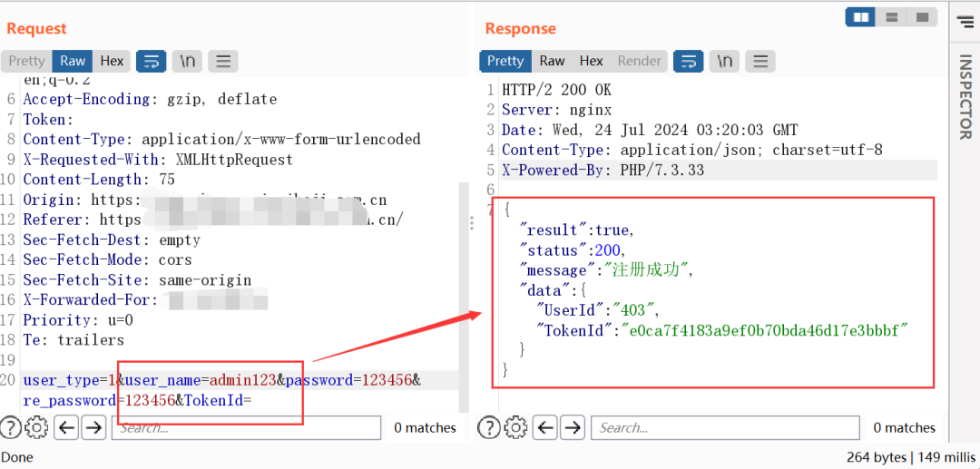Image resolution: width=980 pixels, height=469 pixels.
Task: Click the Content-Length: 75 line
Action: pos(99,180)
